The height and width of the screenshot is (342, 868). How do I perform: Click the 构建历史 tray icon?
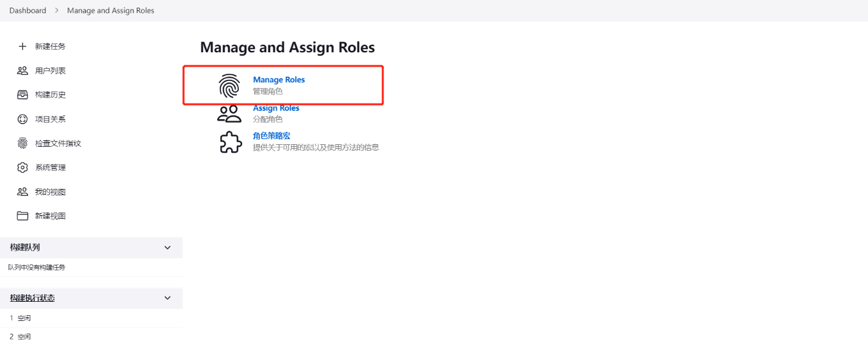click(x=22, y=95)
